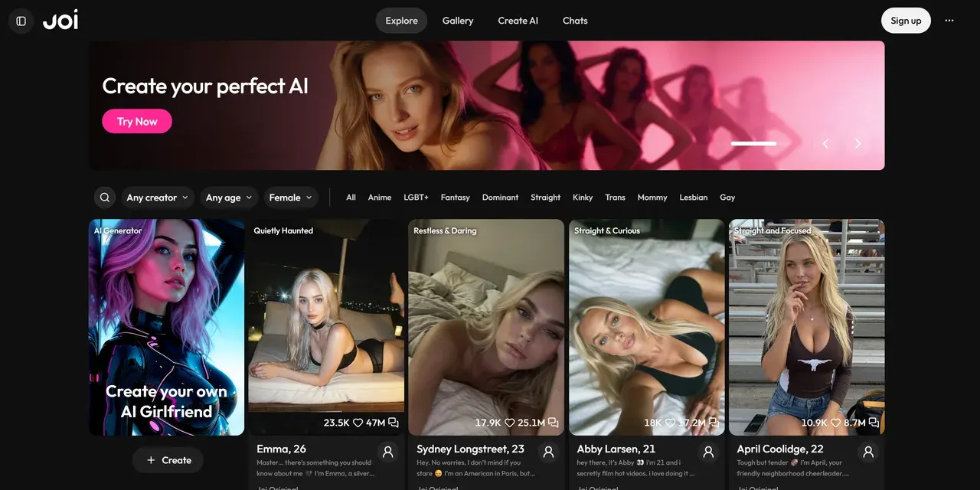Click the profile icon beside Abby Larsen, 21

tap(708, 452)
